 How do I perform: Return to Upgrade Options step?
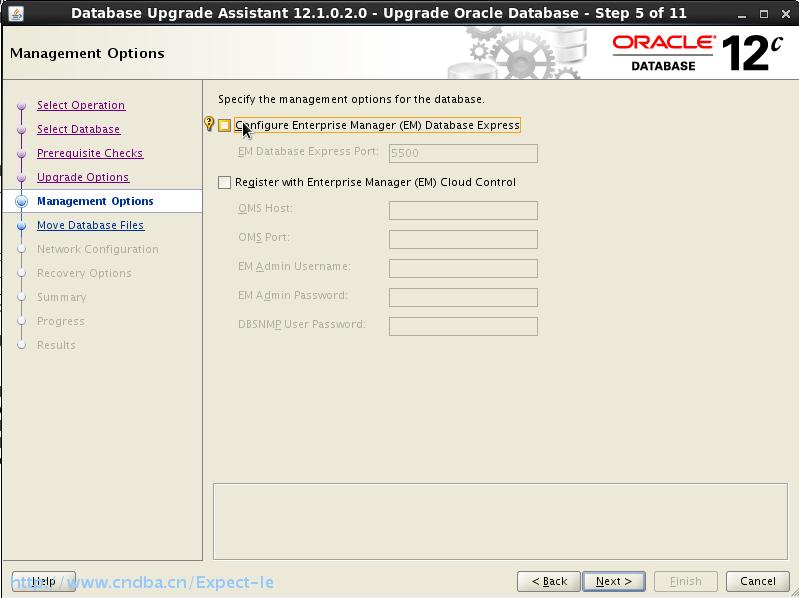pos(83,177)
